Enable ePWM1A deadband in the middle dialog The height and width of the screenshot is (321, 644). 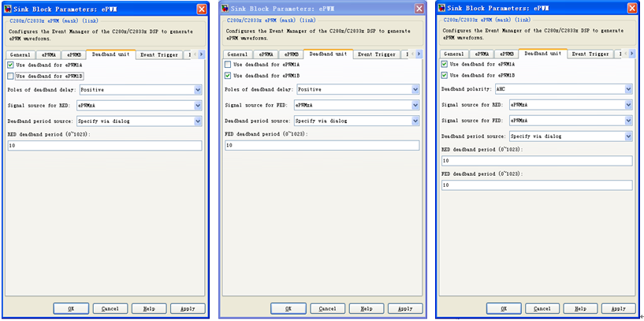228,65
